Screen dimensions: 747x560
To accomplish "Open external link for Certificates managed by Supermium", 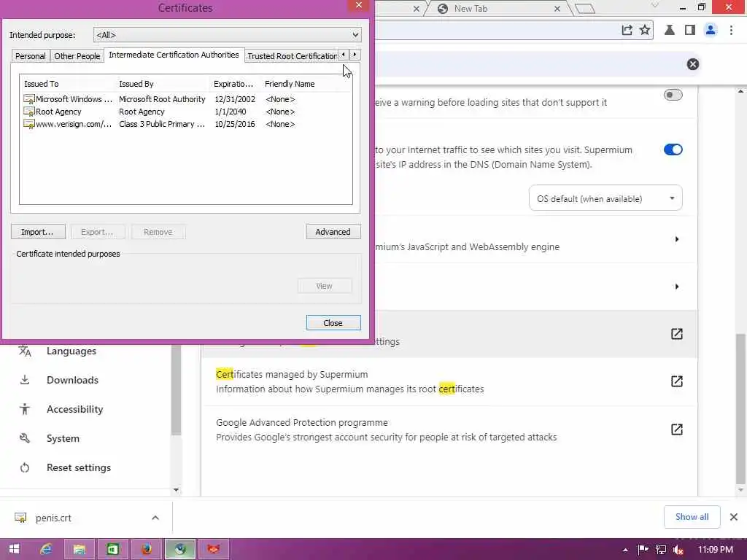I will coord(676,381).
